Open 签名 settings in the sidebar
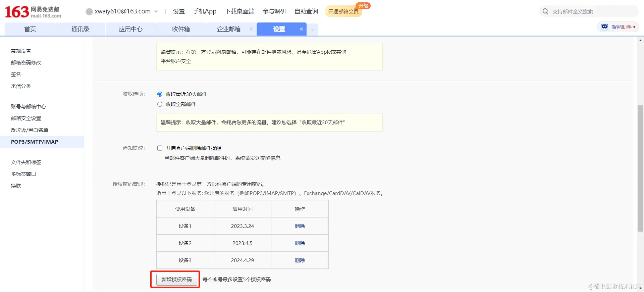644x292 pixels. point(16,74)
